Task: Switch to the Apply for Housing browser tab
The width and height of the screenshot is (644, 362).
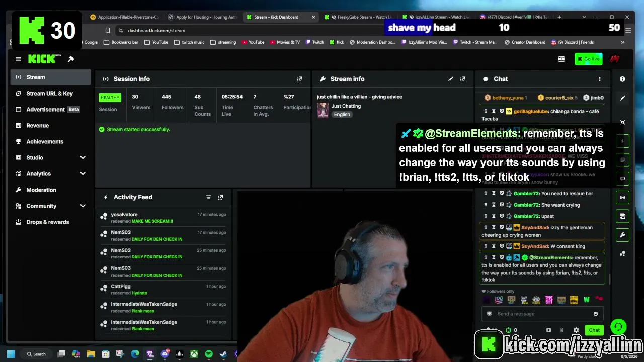Action: [202, 17]
